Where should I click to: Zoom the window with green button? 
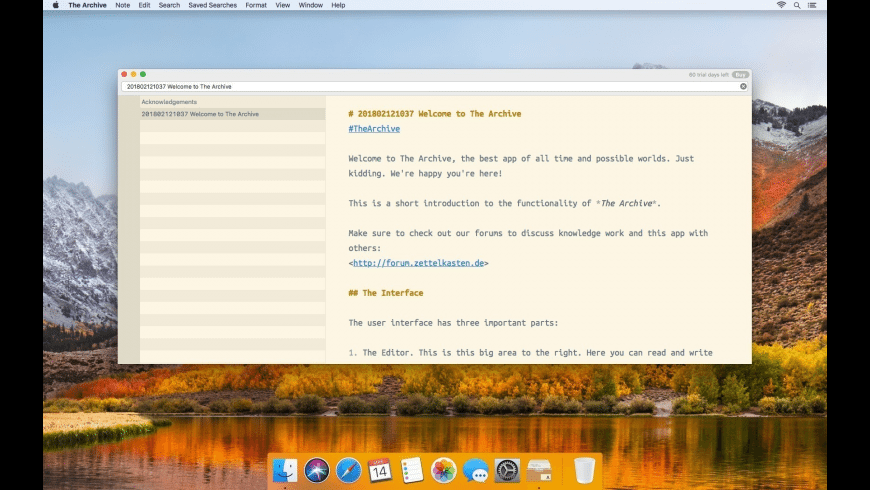click(143, 74)
